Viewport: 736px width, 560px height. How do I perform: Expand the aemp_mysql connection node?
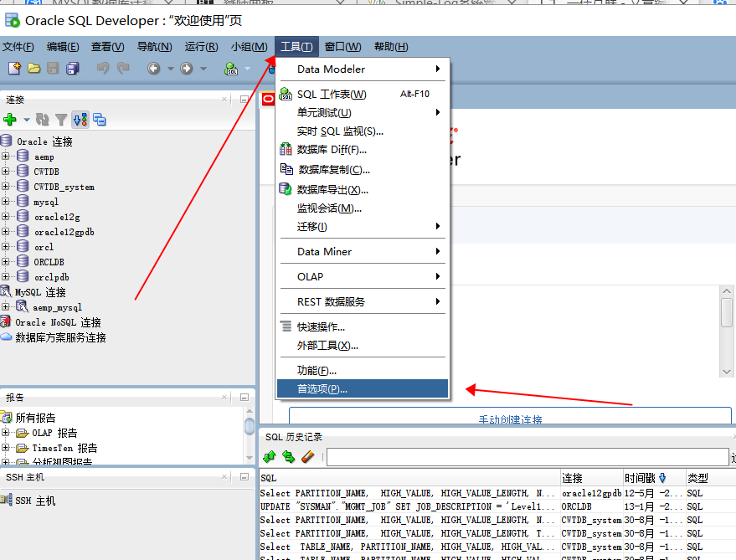point(6,306)
